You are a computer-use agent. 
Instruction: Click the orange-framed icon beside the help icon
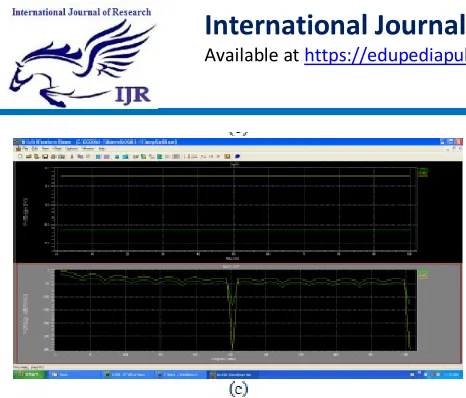pyautogui.click(x=227, y=156)
